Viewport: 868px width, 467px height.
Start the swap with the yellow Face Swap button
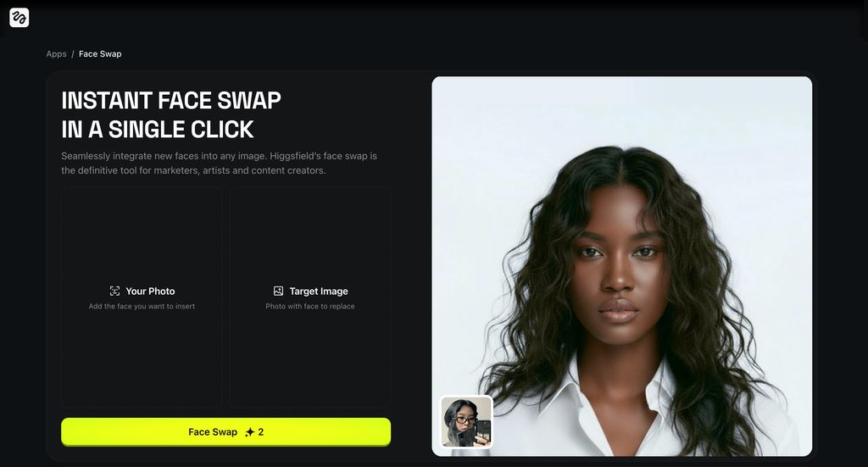[x=225, y=431]
